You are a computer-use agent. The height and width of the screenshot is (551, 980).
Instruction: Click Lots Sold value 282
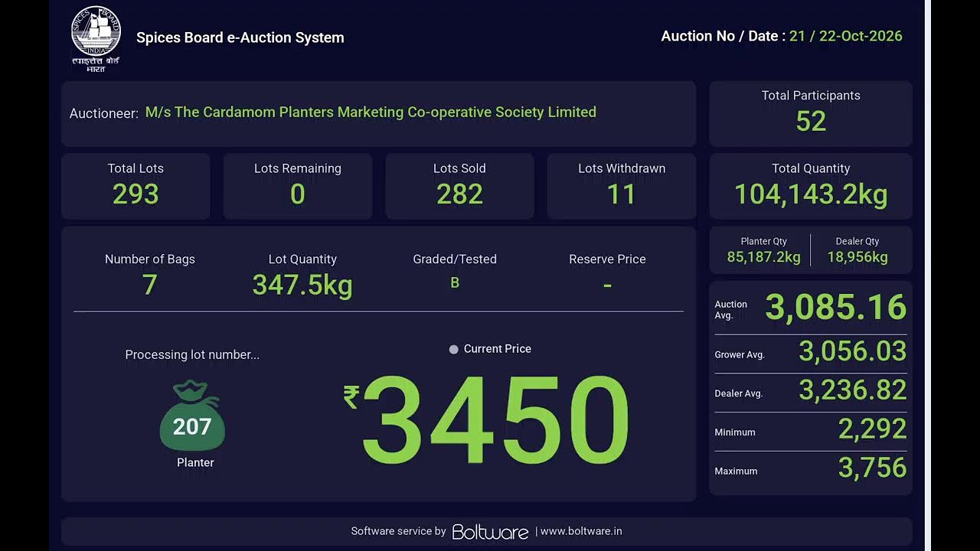tap(459, 194)
